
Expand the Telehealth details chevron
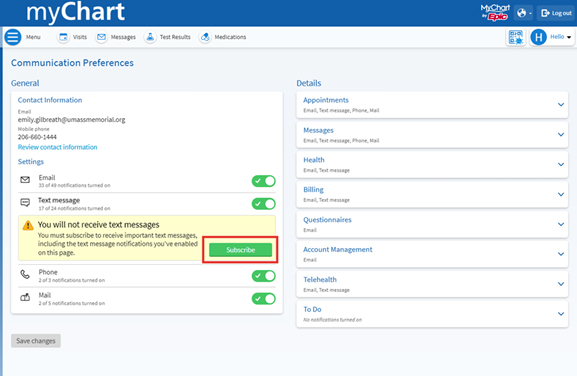[561, 284]
